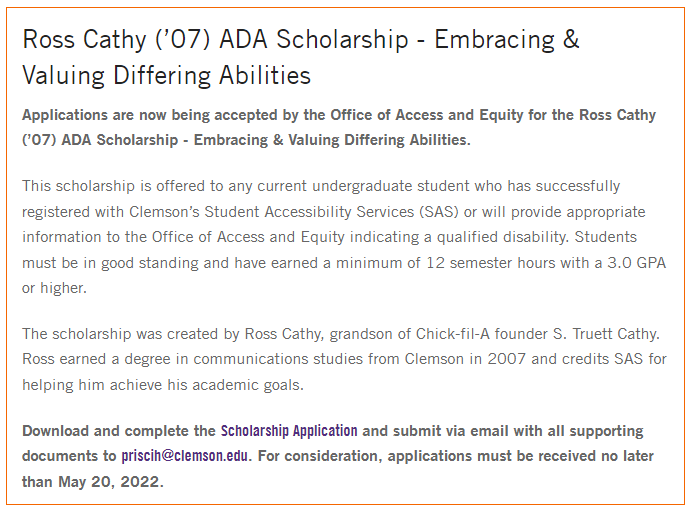The image size is (693, 513).
Task: Click the bold 'Download and complete' instruction text
Action: coord(338,456)
